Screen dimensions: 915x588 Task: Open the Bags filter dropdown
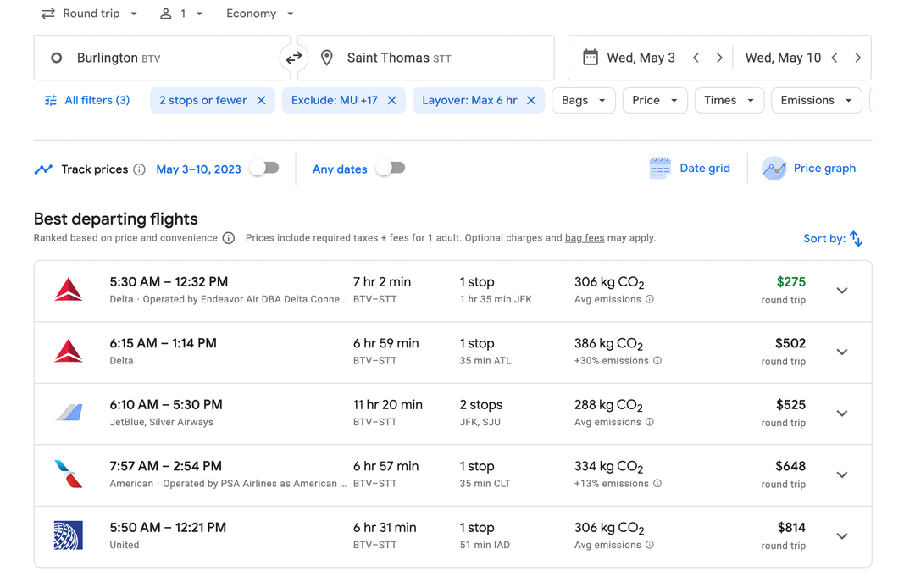tap(583, 100)
